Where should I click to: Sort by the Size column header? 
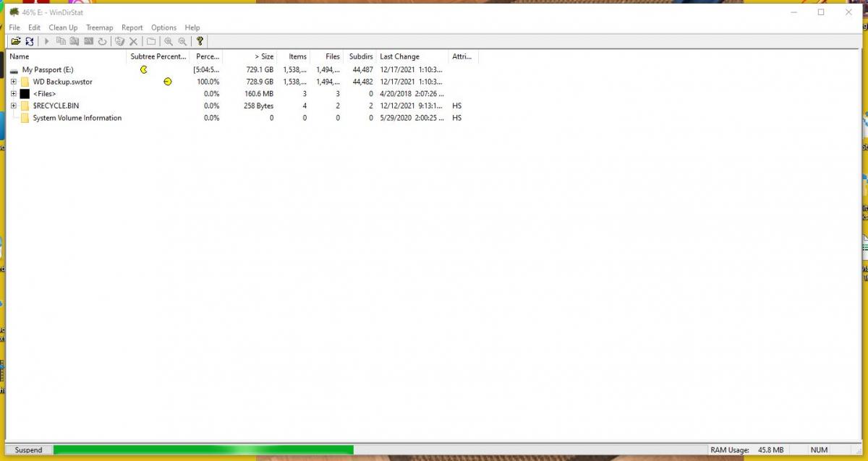250,56
